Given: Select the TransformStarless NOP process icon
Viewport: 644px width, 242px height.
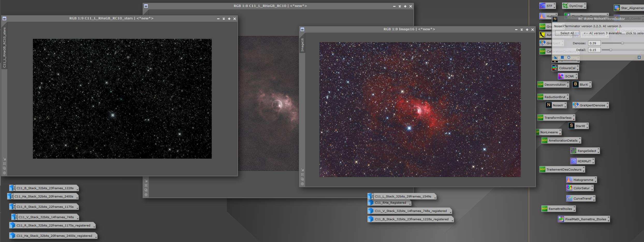Looking at the screenshot, I should click(556, 118).
